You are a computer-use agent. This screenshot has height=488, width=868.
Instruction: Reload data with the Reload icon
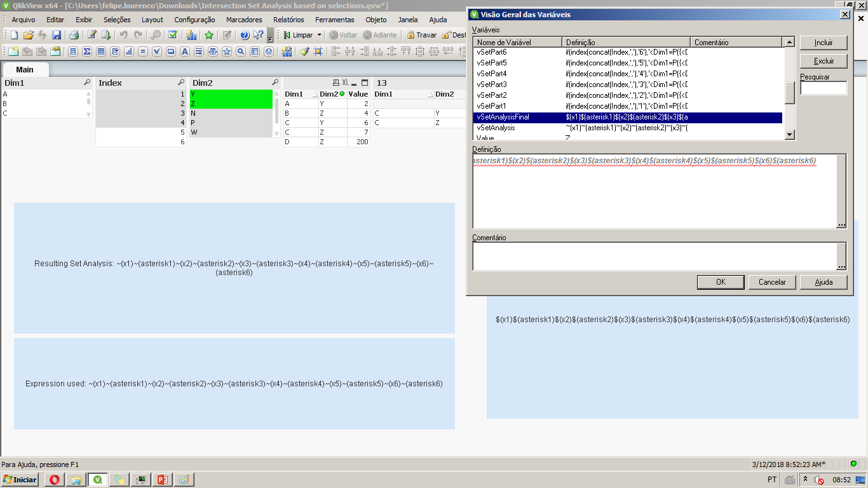[106, 35]
